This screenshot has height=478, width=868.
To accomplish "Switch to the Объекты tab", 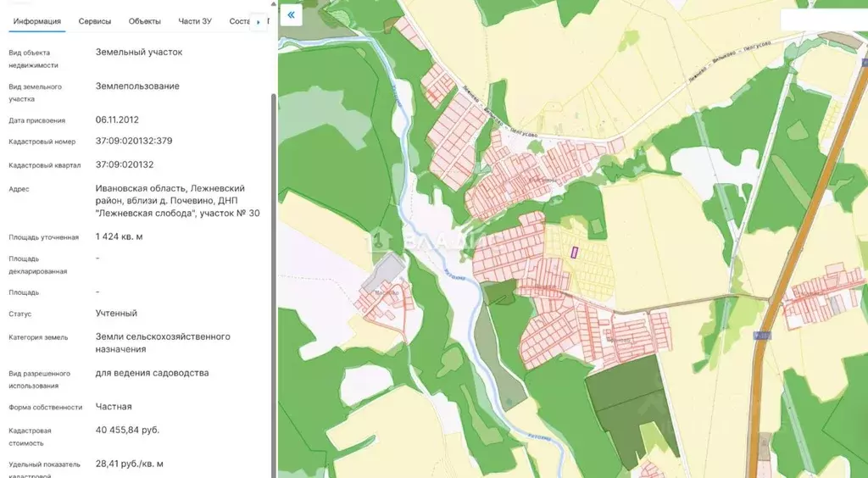I will [145, 20].
